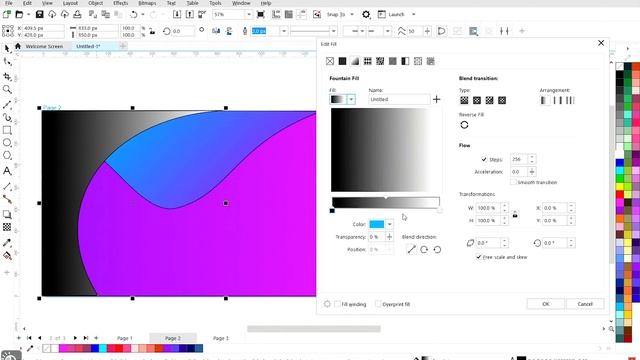Click Cancel in Edit Fill dialog
Image resolution: width=640 pixels, height=360 pixels.
point(585,304)
